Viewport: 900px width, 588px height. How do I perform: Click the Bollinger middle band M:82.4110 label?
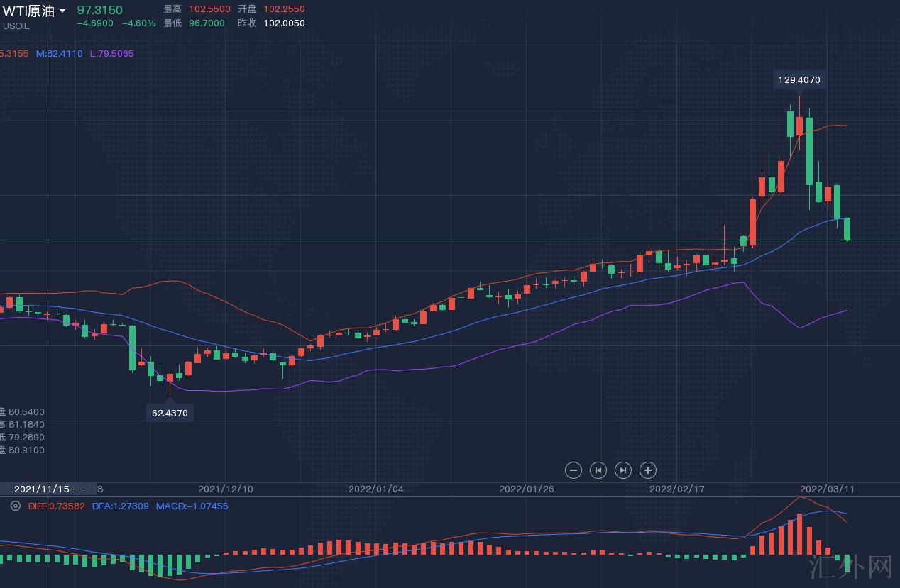[x=59, y=53]
